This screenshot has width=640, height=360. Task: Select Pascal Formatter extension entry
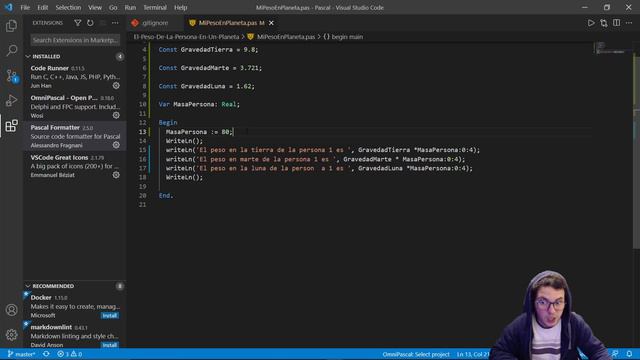pyautogui.click(x=75, y=136)
